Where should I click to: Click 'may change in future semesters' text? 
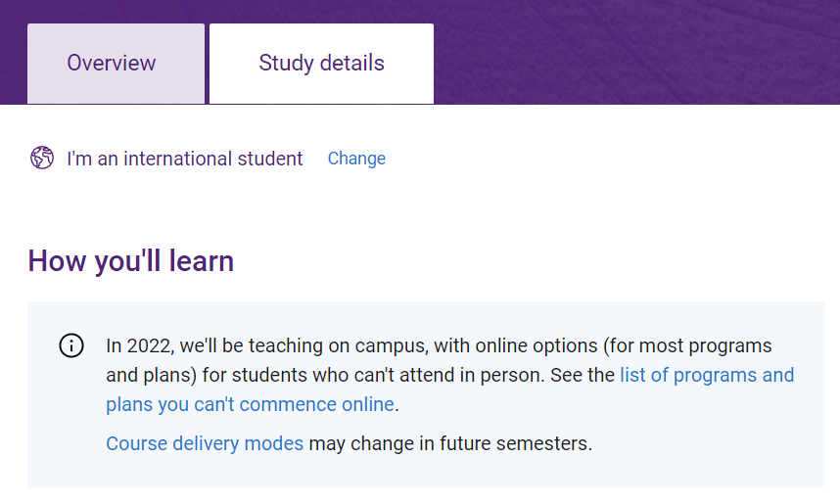(450, 443)
